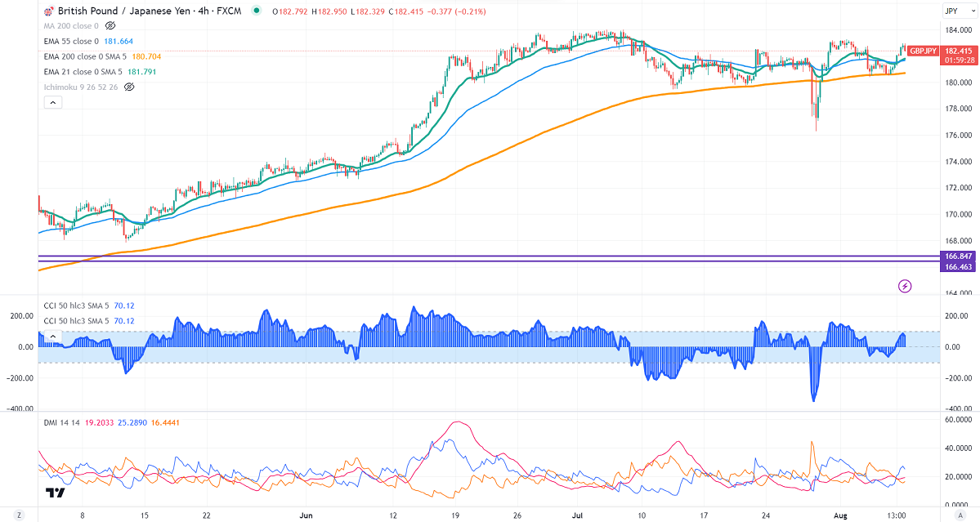Click the red GBPJPY symbol price label
The image size is (980, 522).
pyautogui.click(x=923, y=51)
